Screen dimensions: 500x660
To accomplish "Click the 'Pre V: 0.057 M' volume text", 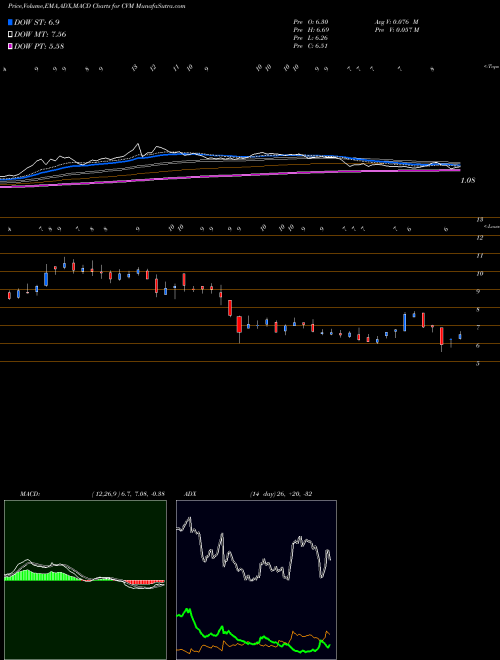I will tap(398, 30).
